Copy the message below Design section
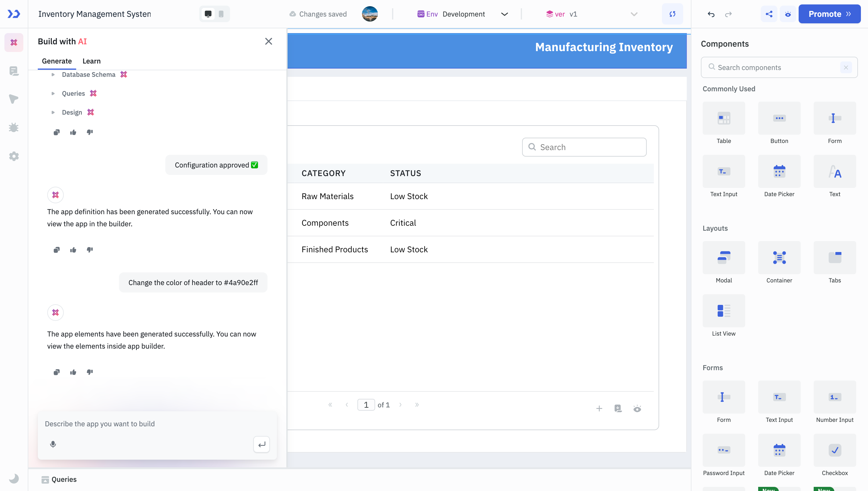The width and height of the screenshot is (868, 491). point(57,132)
